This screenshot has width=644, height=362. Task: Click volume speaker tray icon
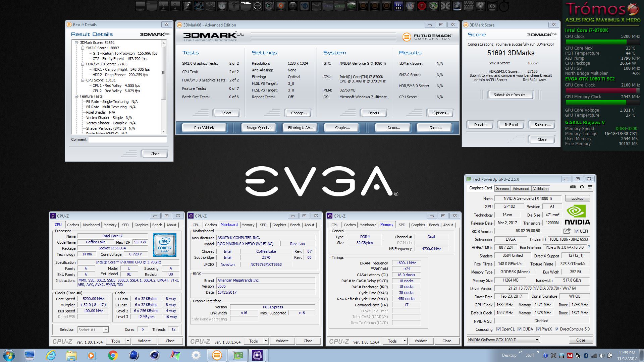coord(602,356)
